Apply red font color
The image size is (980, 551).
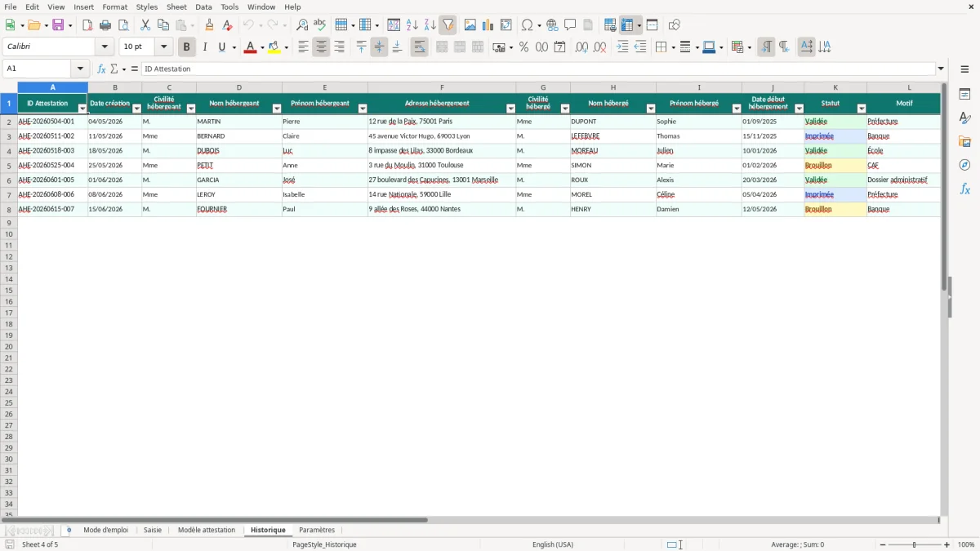pyautogui.click(x=250, y=47)
